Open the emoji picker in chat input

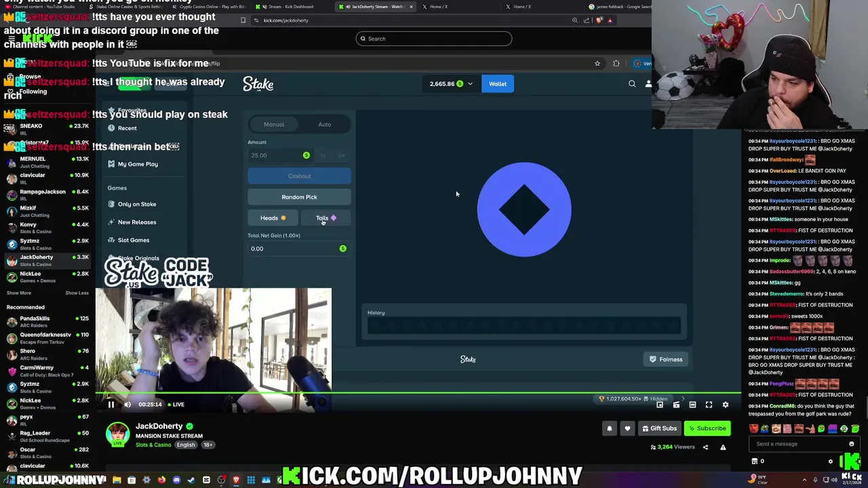pyautogui.click(x=852, y=444)
